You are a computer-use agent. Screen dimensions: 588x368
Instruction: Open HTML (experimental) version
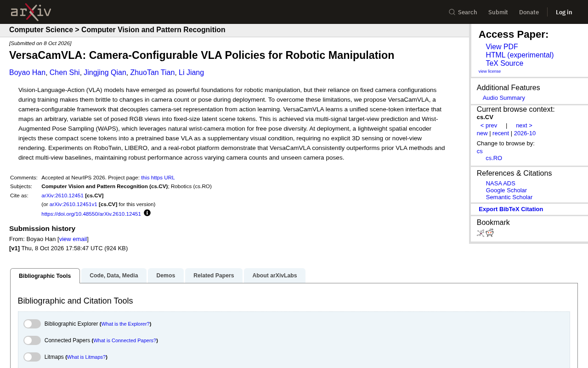pos(520,55)
